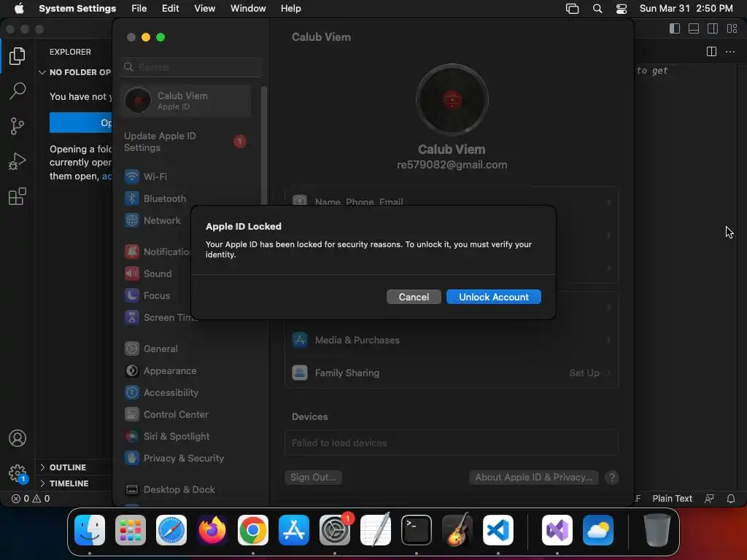Click VS Code feedback icon in status bar
The width and height of the screenshot is (747, 560).
[709, 499]
